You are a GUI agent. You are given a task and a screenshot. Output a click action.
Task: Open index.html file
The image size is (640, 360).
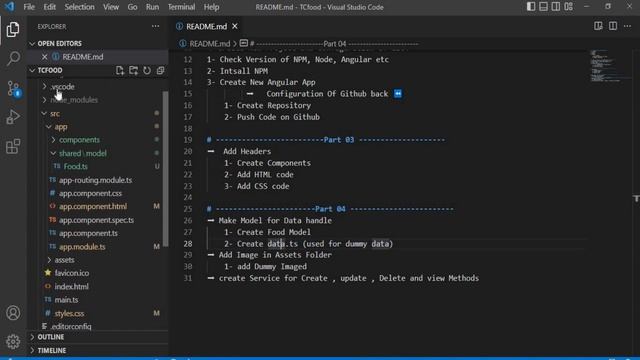tap(71, 287)
